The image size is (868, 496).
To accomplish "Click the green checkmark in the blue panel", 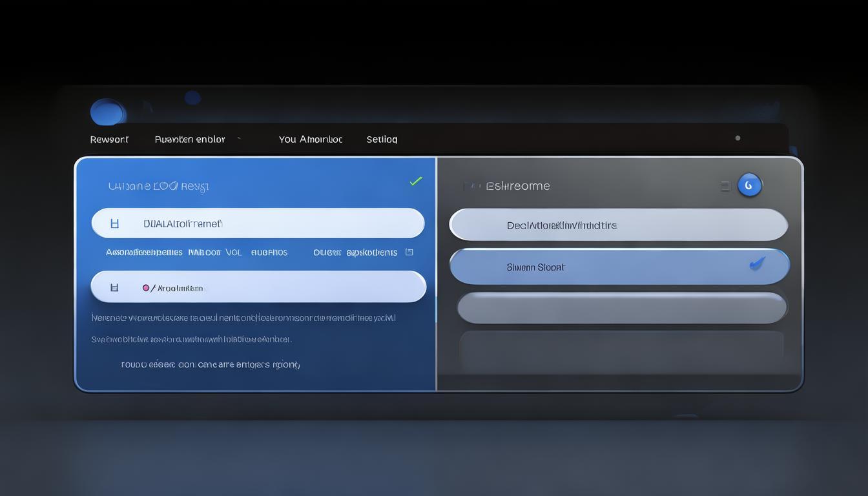I will pos(416,181).
